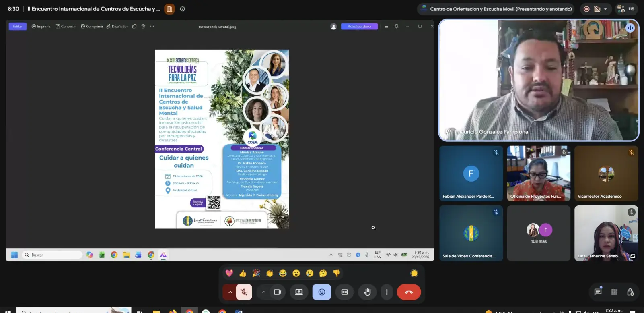Image resolution: width=644 pixels, height=313 pixels.
Task: Choose the yellow skin tone swatch
Action: point(414,273)
